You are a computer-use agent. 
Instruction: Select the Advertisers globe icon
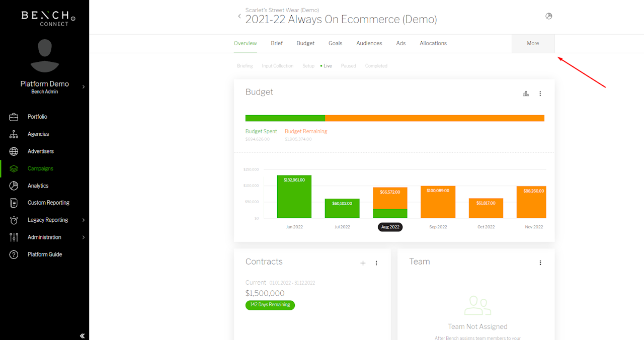click(14, 151)
